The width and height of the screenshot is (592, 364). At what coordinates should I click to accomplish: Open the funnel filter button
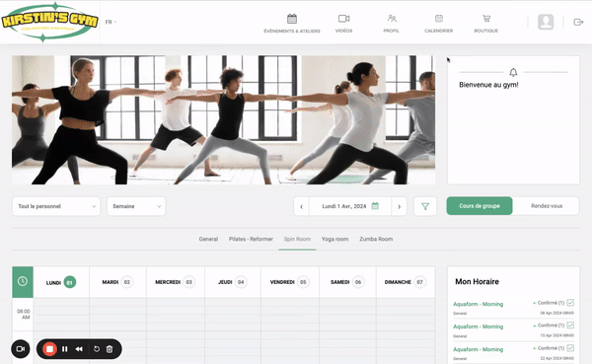point(425,206)
